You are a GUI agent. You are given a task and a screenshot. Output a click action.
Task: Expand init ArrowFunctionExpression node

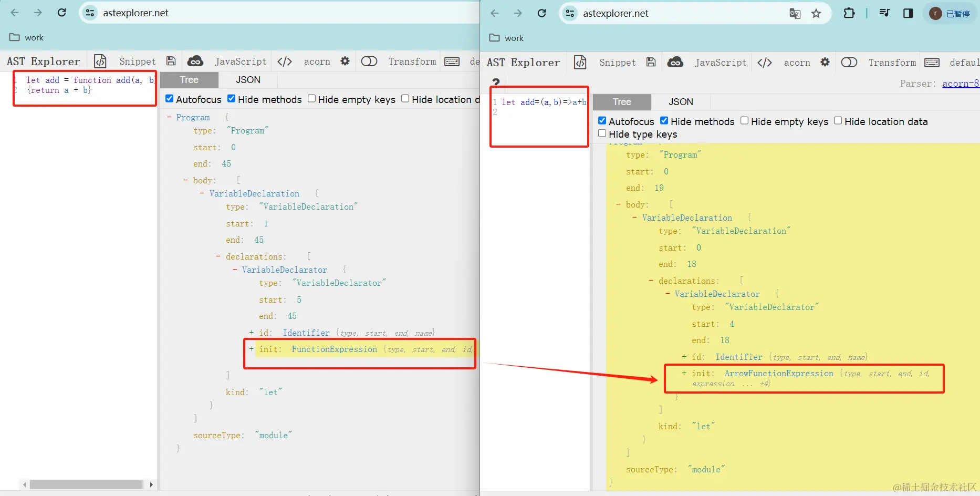(x=684, y=373)
